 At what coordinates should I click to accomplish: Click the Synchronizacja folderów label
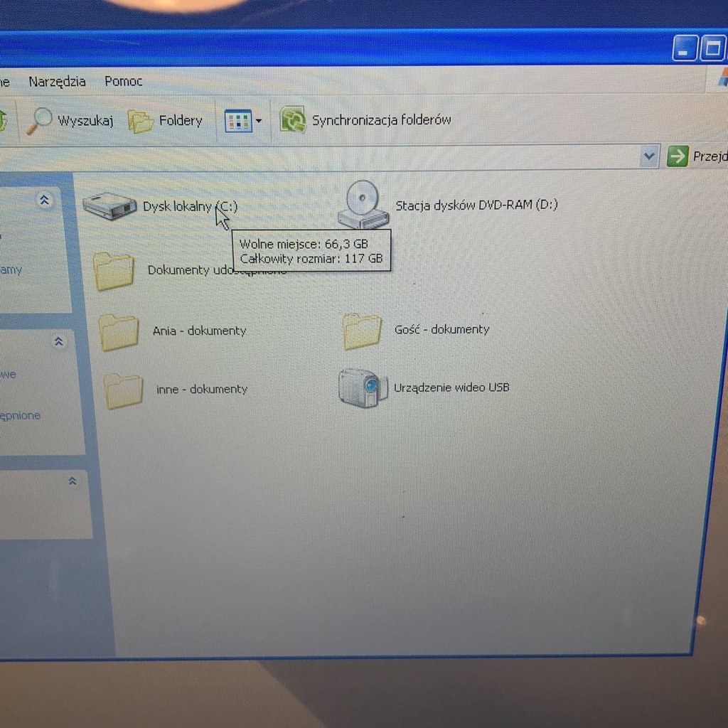click(x=381, y=119)
